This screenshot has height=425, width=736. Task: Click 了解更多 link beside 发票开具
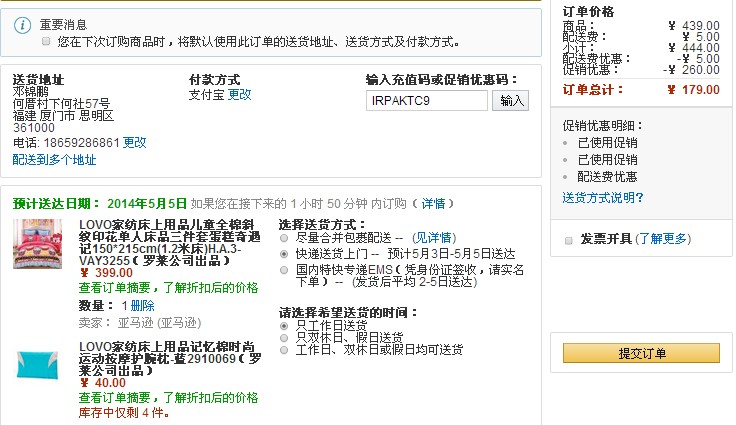[x=662, y=239]
